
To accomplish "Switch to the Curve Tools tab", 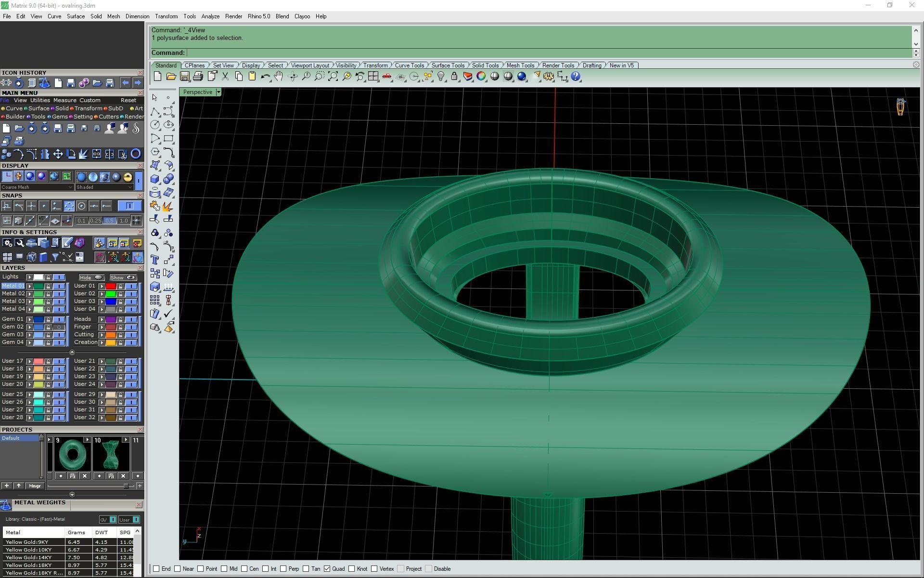I will tap(410, 66).
